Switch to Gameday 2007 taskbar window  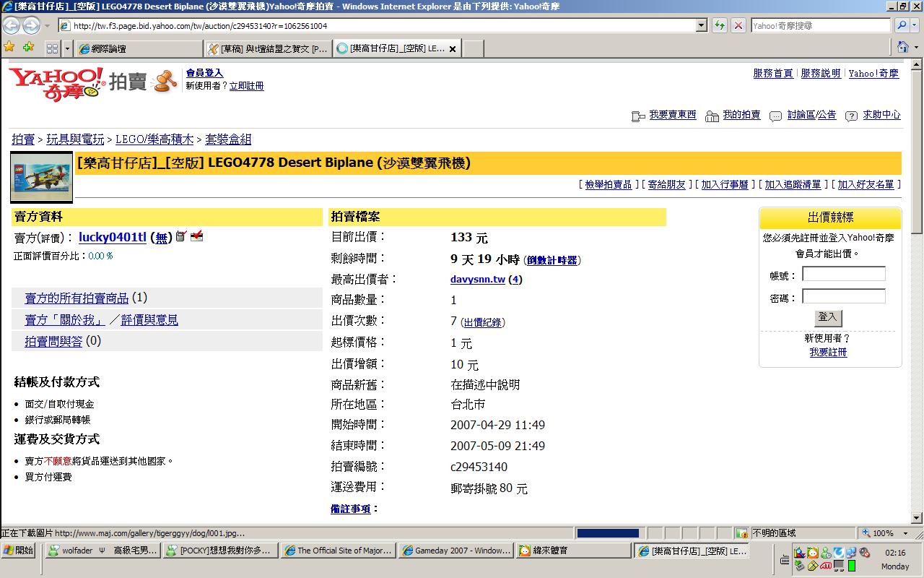pos(456,551)
